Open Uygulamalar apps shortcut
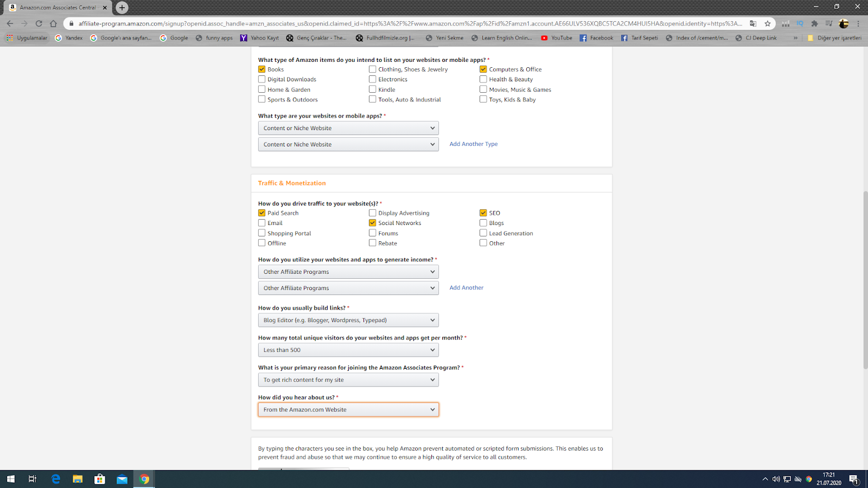The height and width of the screenshot is (488, 868). pyautogui.click(x=27, y=38)
